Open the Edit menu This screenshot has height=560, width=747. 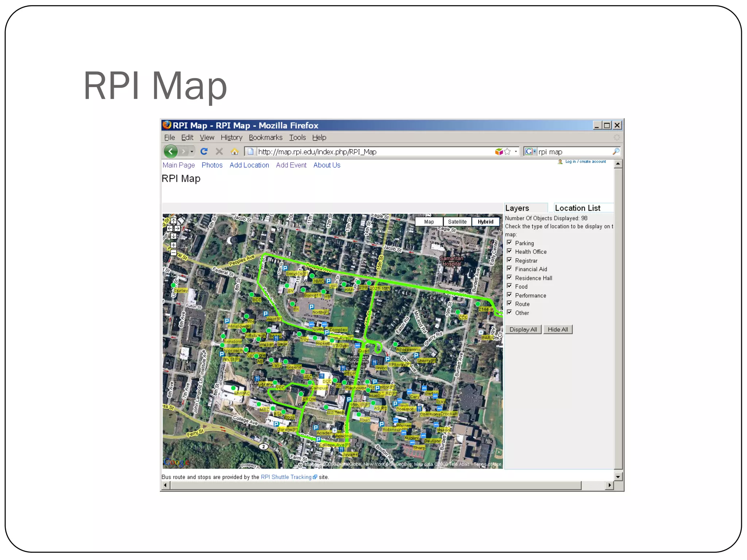pos(187,137)
